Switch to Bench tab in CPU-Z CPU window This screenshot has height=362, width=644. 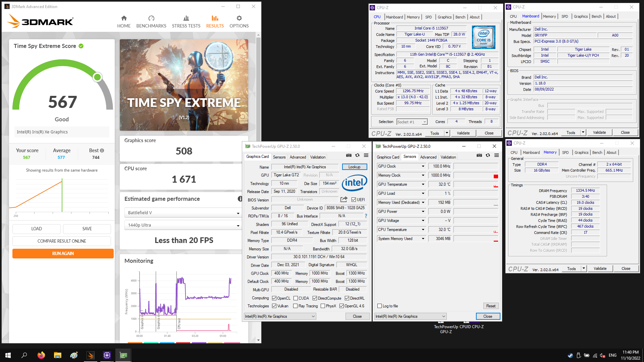coord(460,17)
